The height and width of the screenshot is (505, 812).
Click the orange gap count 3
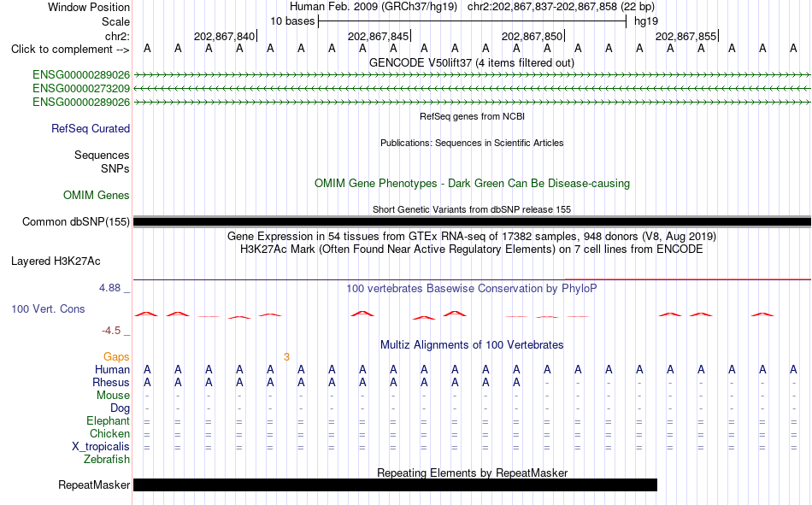pyautogui.click(x=286, y=357)
